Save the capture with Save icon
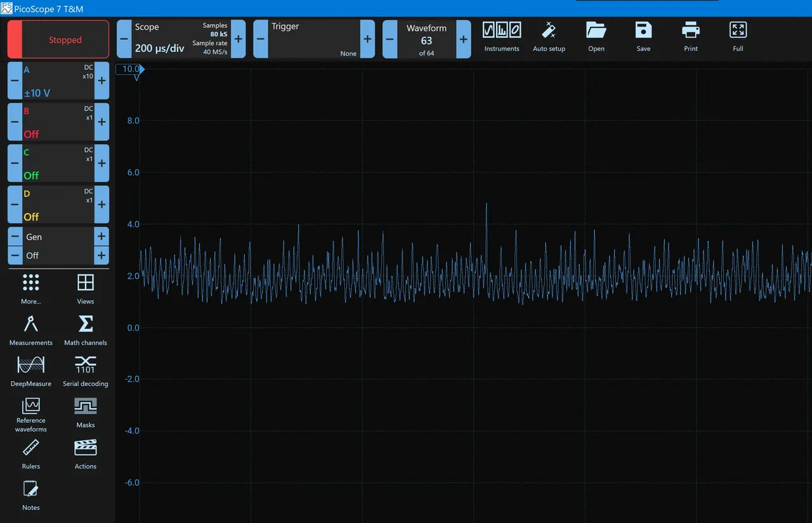 click(x=643, y=30)
